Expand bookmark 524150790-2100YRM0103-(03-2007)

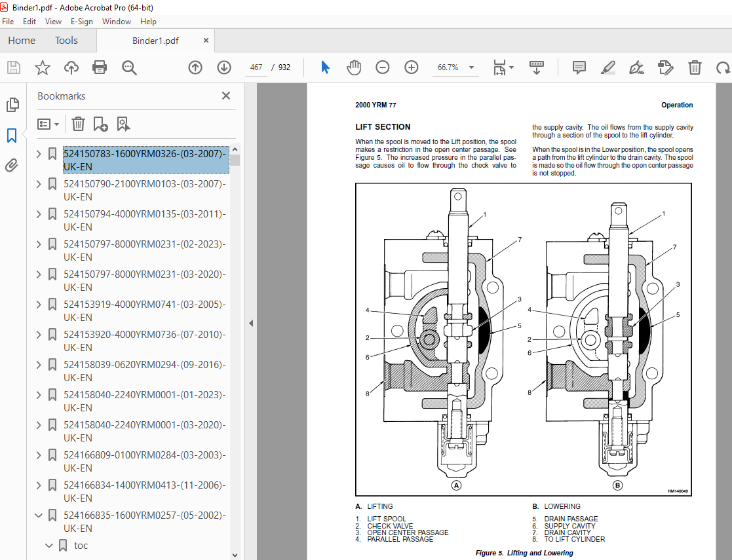tap(39, 184)
